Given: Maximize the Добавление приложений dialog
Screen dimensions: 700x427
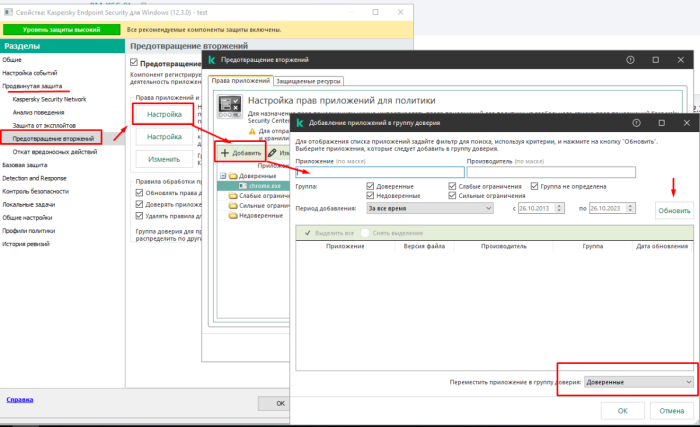Looking at the screenshot, I should [x=662, y=123].
